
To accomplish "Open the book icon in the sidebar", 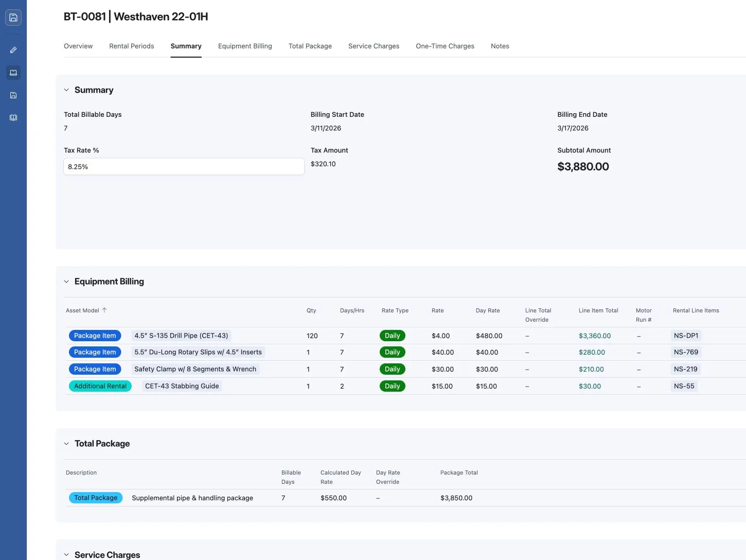I will (13, 118).
